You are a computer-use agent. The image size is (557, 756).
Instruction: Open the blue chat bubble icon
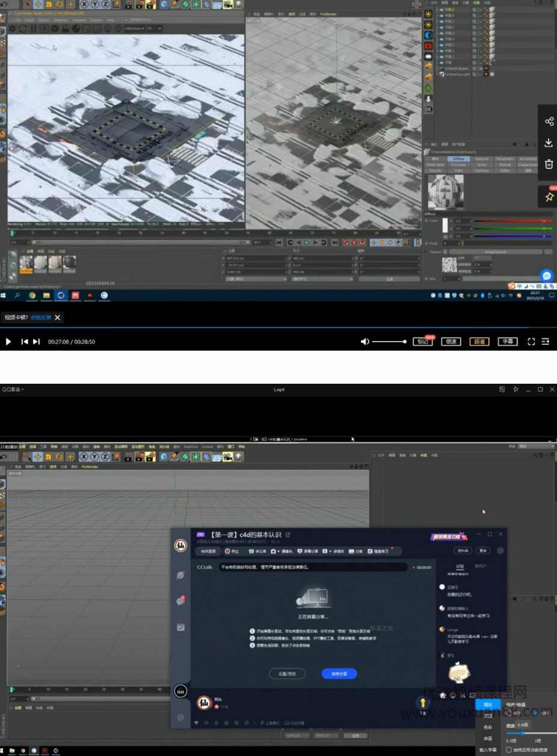(x=546, y=275)
